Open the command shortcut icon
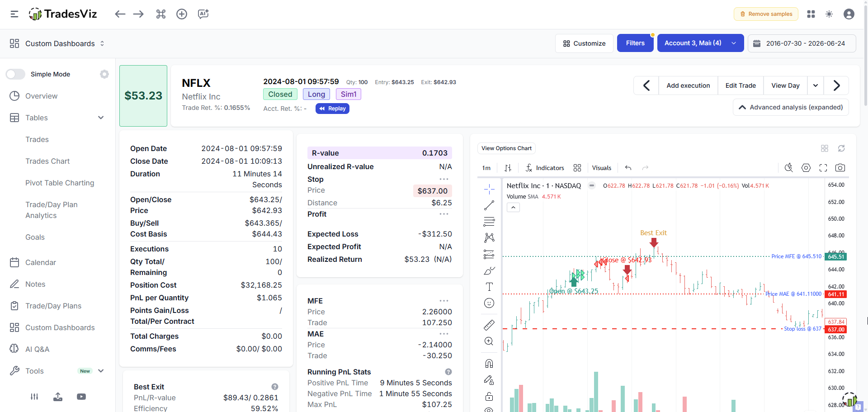 pos(161,14)
